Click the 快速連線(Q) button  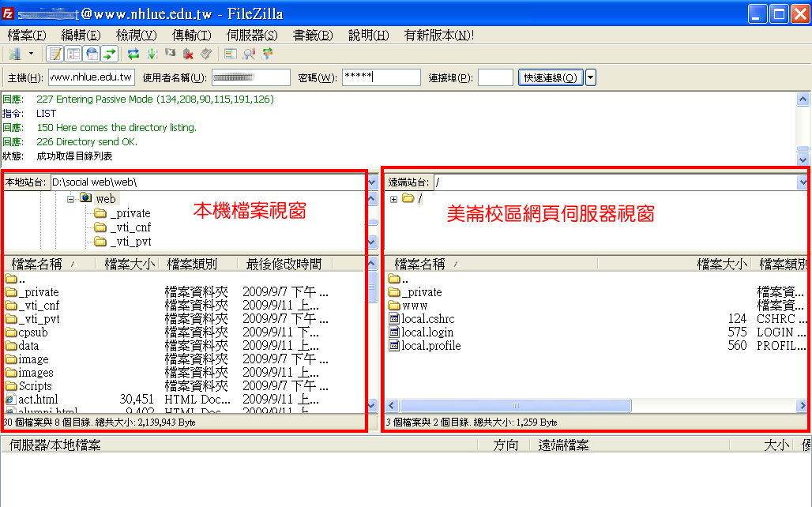tap(551, 77)
